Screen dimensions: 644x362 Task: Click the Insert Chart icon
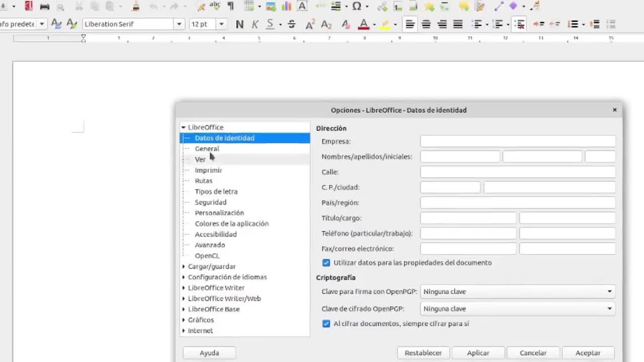(x=286, y=7)
